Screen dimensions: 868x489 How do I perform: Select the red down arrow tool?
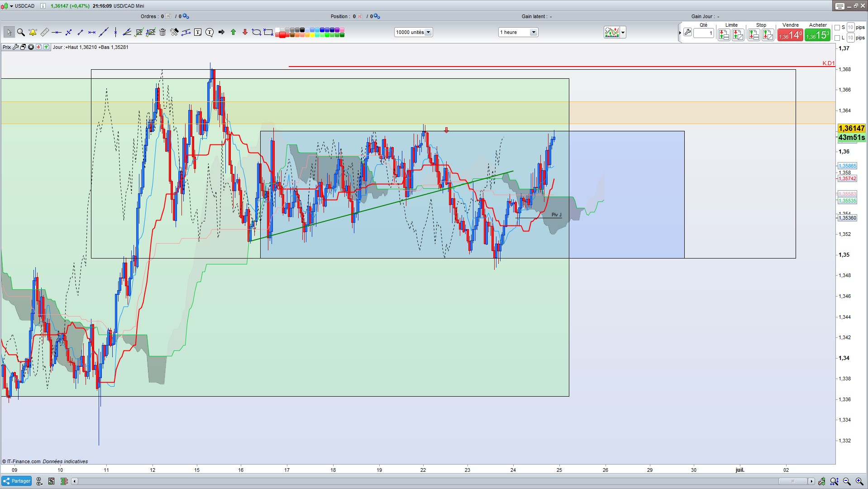tap(245, 32)
